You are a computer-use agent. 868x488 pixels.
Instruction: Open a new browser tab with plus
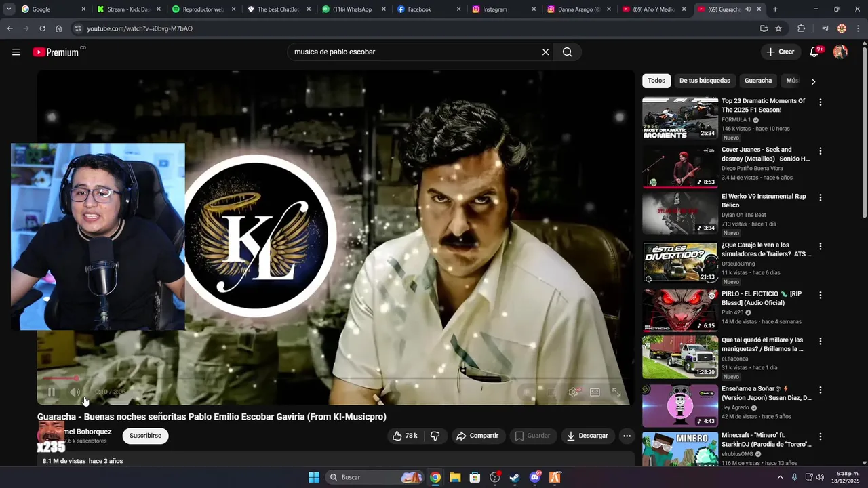775,9
